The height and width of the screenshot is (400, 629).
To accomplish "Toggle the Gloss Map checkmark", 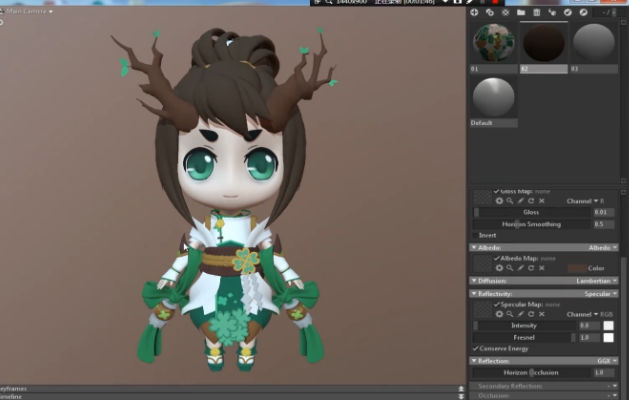I will pyautogui.click(x=497, y=191).
